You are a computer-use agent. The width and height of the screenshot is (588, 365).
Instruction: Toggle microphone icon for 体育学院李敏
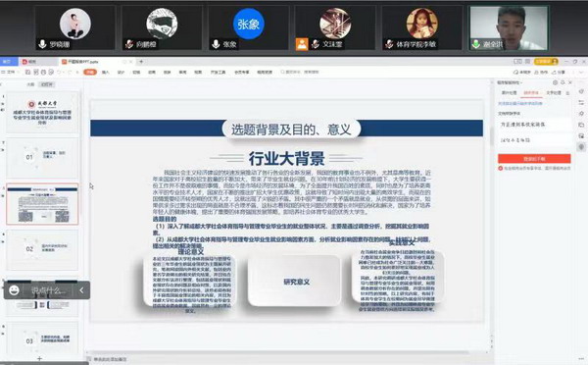click(x=389, y=44)
